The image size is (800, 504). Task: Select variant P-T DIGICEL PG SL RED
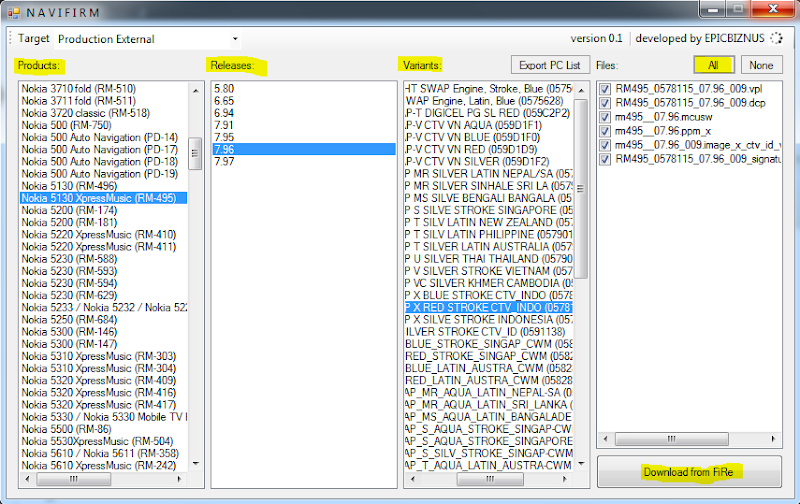point(489,113)
